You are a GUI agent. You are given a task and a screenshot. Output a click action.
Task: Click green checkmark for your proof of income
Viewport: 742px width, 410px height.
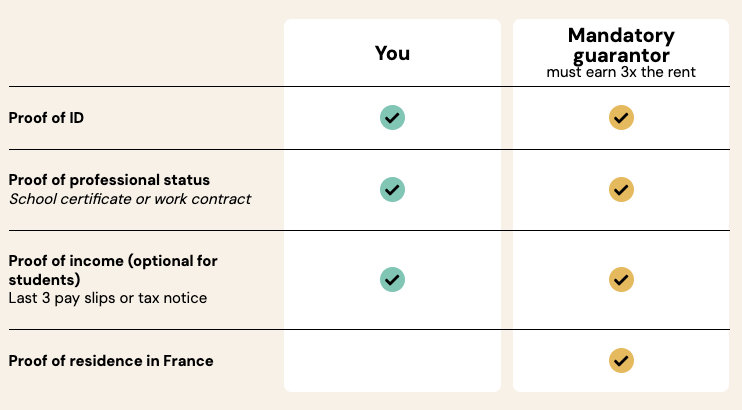392,279
